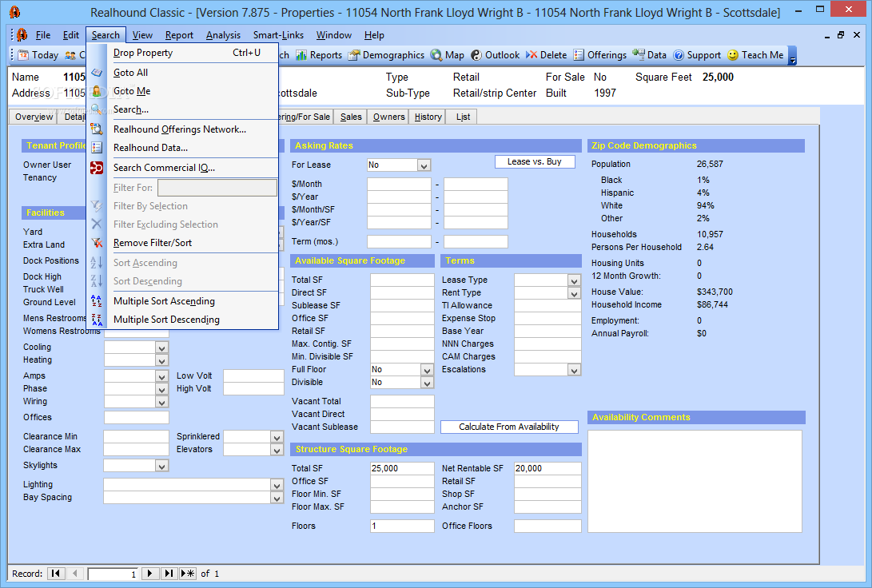The image size is (872, 588).
Task: Open Offerings from the toolbar
Action: pos(600,55)
